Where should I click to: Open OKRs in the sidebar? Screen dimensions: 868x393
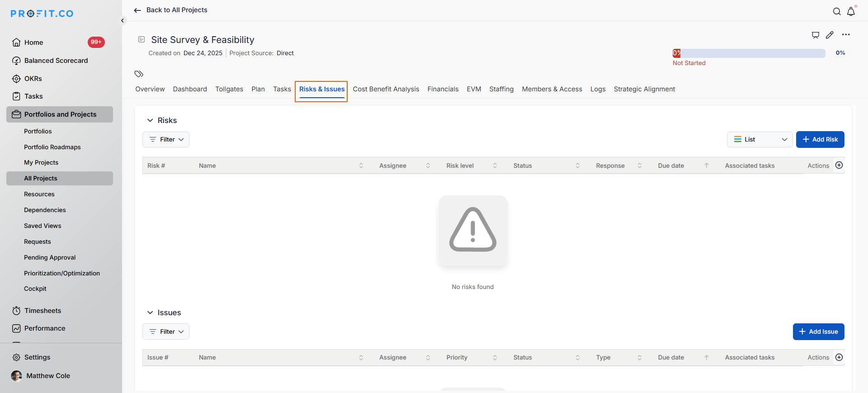[x=33, y=79]
